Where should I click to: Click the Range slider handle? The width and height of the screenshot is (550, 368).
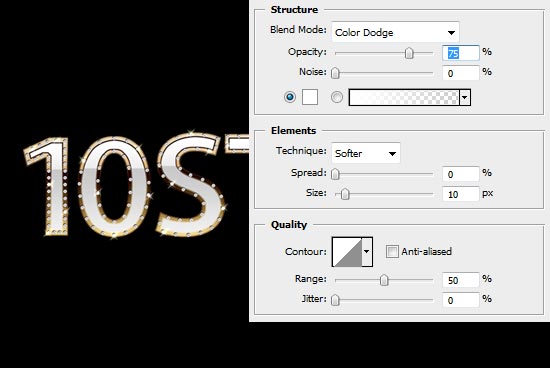click(384, 280)
